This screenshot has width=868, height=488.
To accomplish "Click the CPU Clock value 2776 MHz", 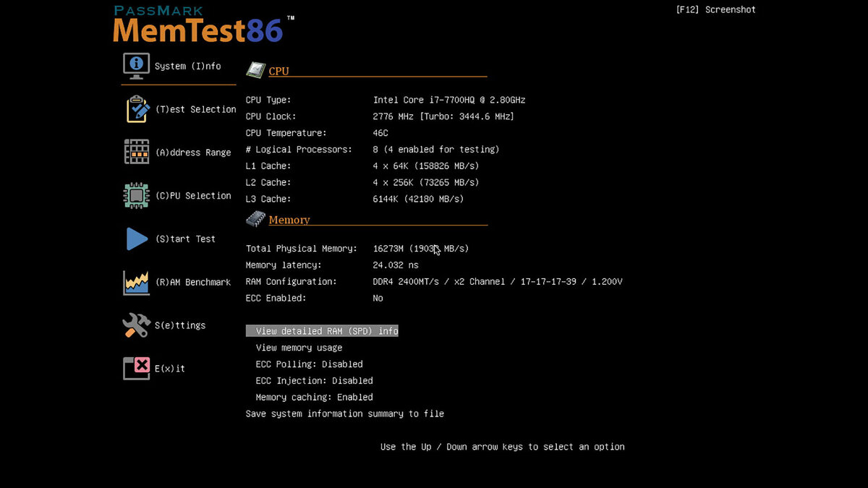I will click(443, 116).
